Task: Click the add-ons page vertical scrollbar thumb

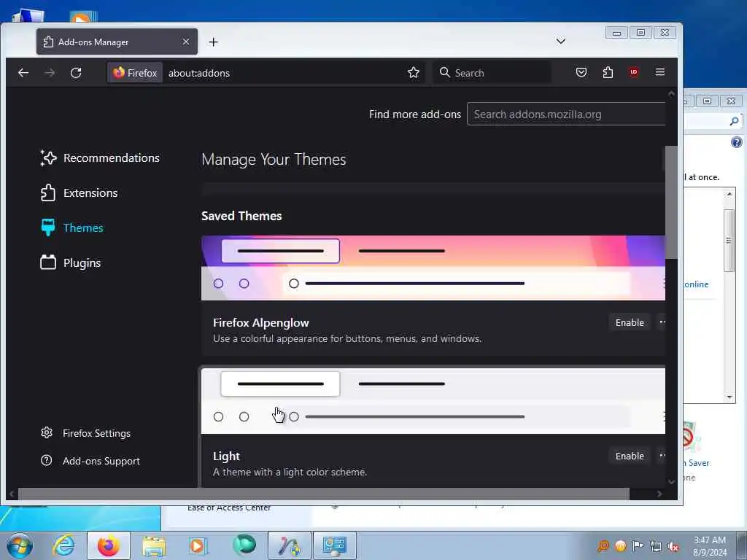Action: pyautogui.click(x=671, y=203)
